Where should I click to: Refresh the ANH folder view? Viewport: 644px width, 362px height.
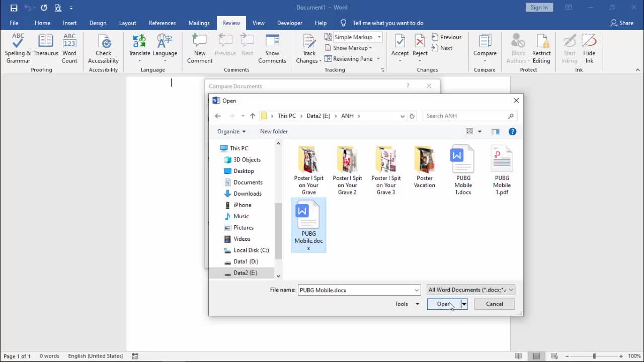click(412, 116)
